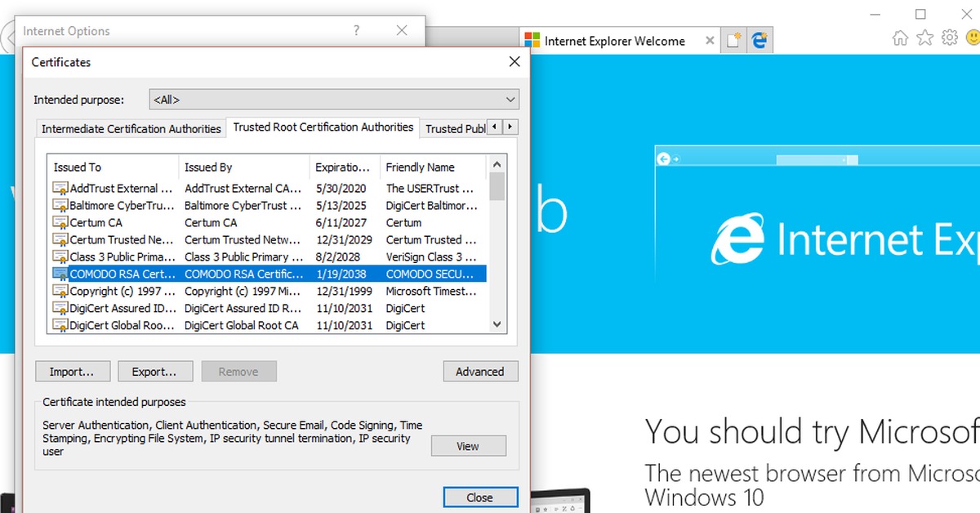The height and width of the screenshot is (513, 980).
Task: Click the Remove button
Action: [x=238, y=372]
